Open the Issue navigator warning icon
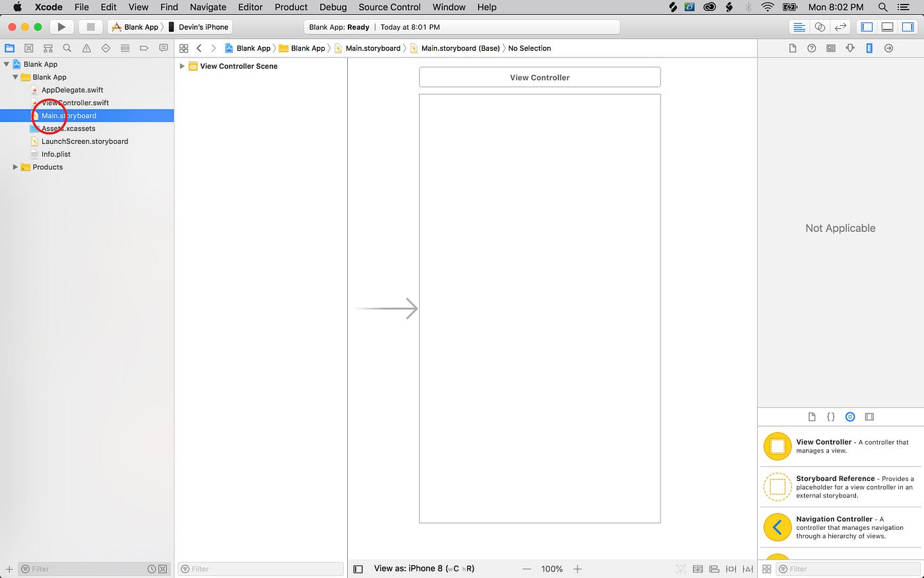Viewport: 924px width, 578px height. pyautogui.click(x=86, y=48)
